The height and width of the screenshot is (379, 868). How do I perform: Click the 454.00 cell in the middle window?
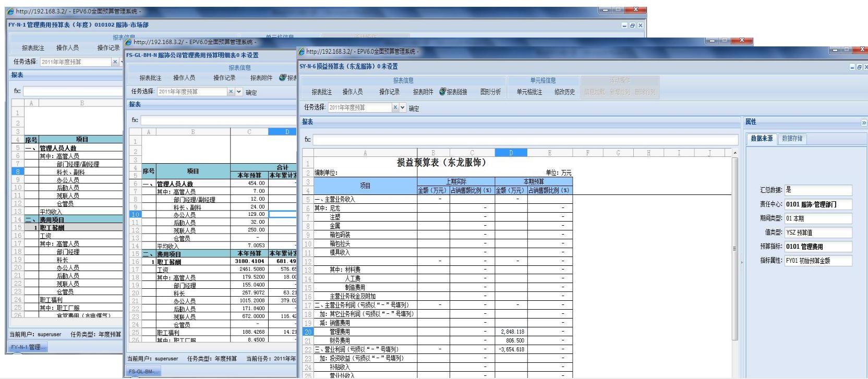(x=249, y=184)
